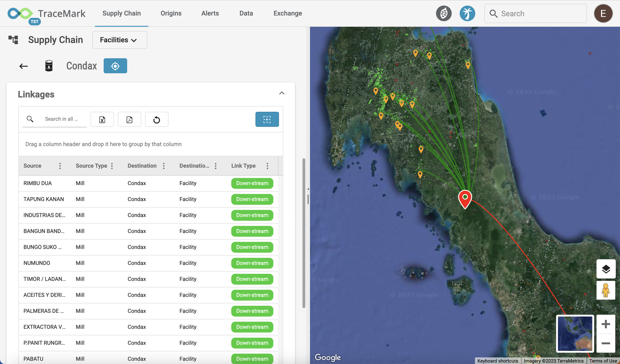Collapse the side panel with splitter arrow
This screenshot has width=620, height=364.
pyautogui.click(x=308, y=189)
